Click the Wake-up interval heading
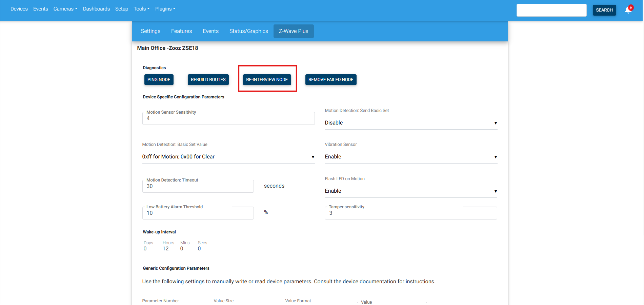 [x=159, y=232]
